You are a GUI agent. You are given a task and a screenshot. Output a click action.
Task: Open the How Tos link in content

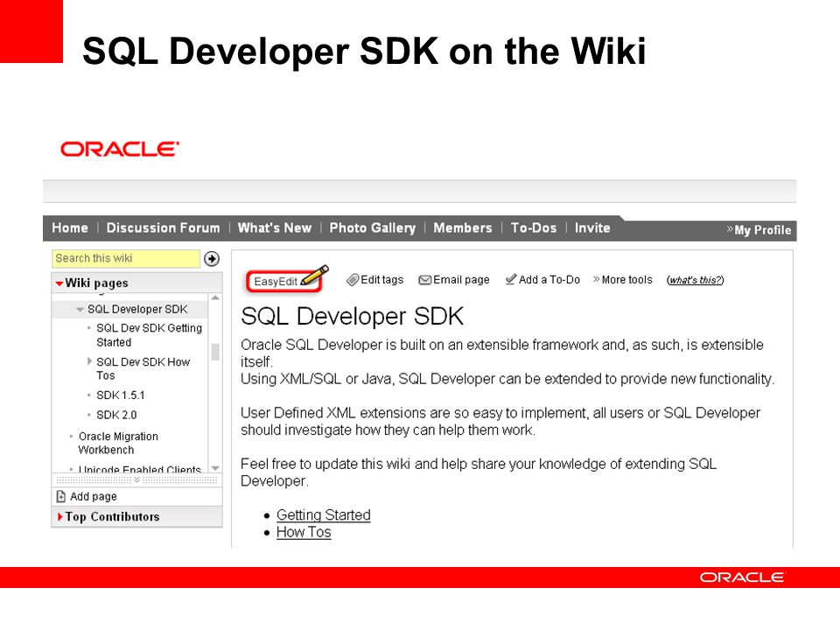click(x=304, y=532)
